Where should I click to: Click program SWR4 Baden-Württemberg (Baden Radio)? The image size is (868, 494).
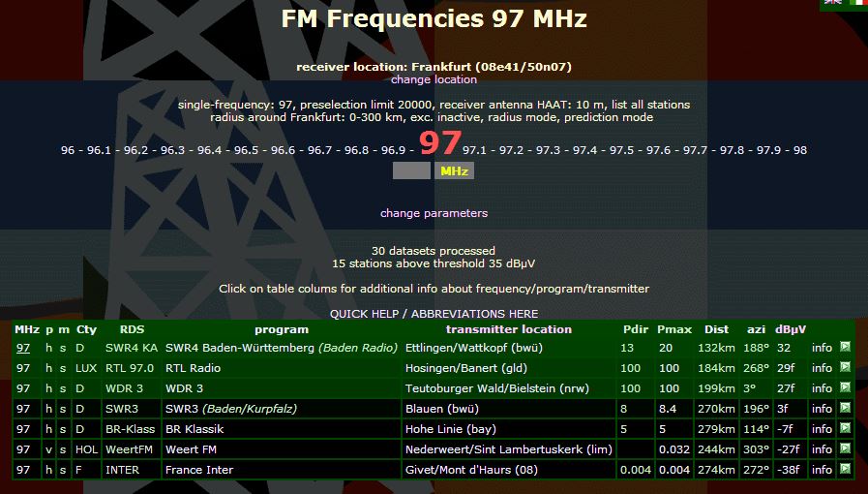[x=282, y=348]
